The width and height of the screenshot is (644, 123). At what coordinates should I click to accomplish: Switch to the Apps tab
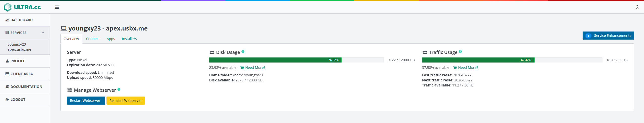tap(111, 39)
